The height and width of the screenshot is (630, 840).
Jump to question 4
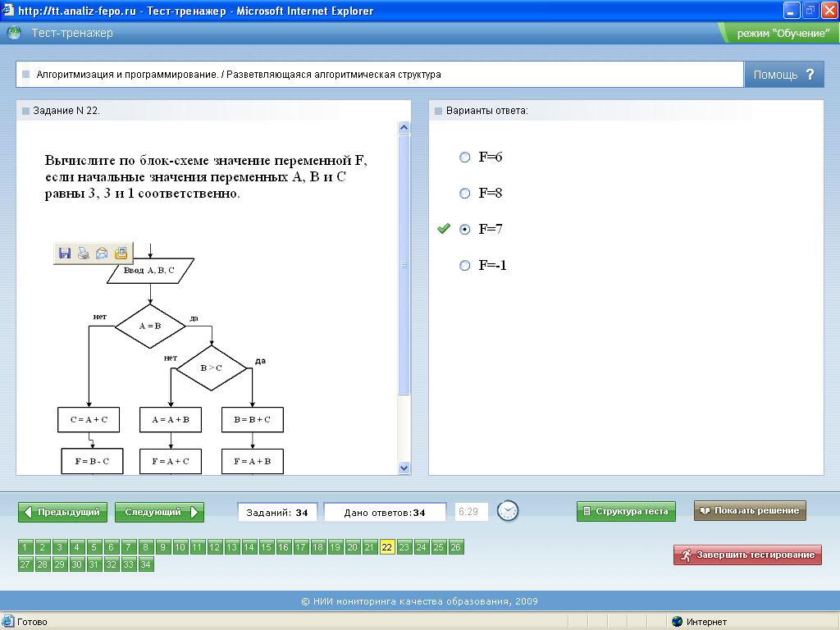(x=76, y=547)
